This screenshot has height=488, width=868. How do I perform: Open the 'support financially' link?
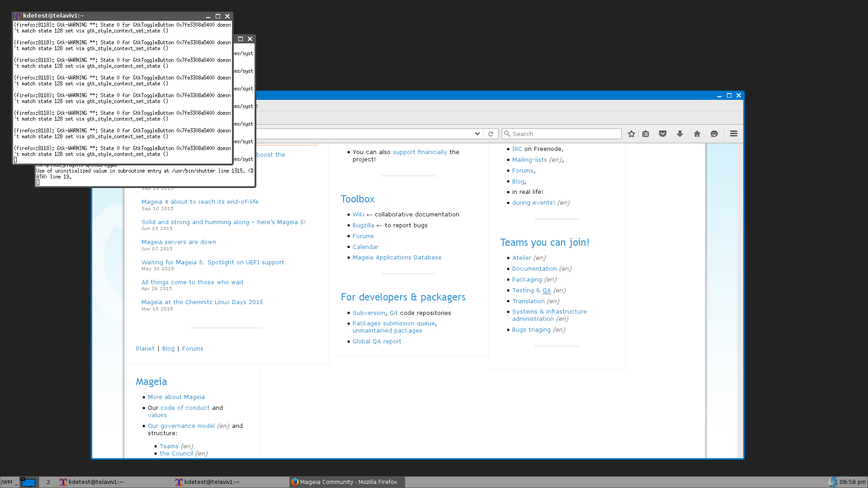click(x=420, y=152)
